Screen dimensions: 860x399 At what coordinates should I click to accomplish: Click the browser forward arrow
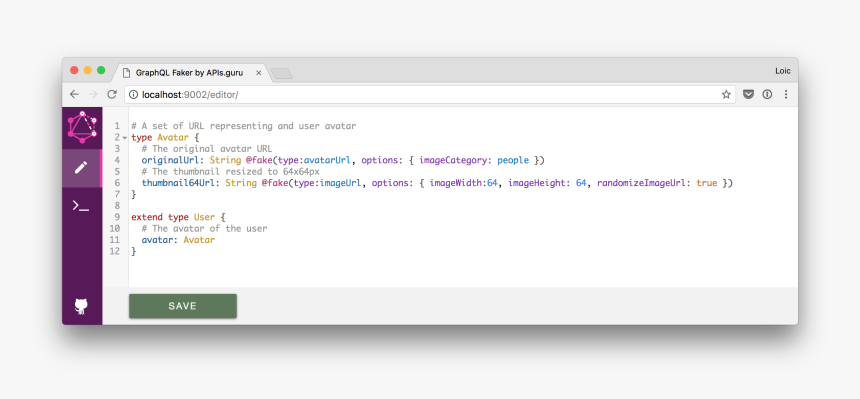[x=93, y=94]
